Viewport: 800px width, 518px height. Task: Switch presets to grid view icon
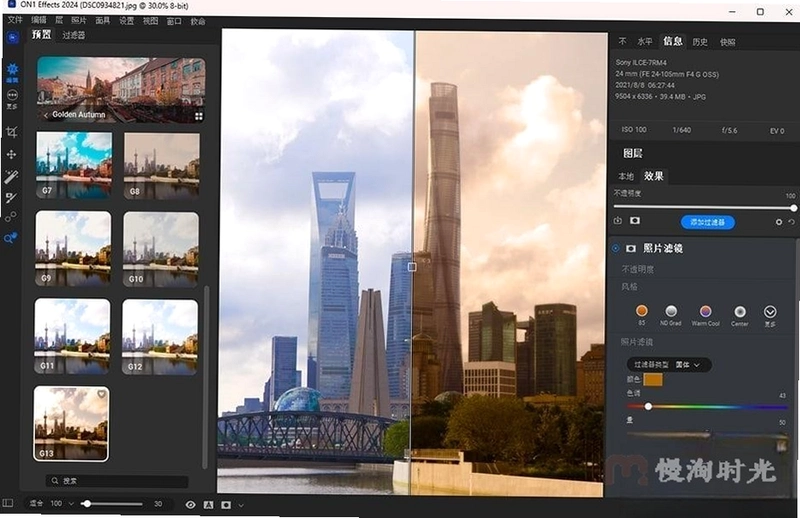pyautogui.click(x=198, y=116)
